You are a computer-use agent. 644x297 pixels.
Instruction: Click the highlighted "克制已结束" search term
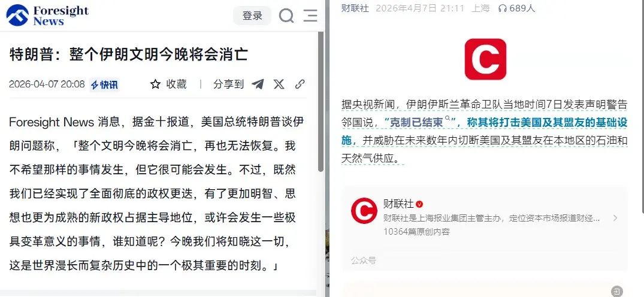point(414,122)
